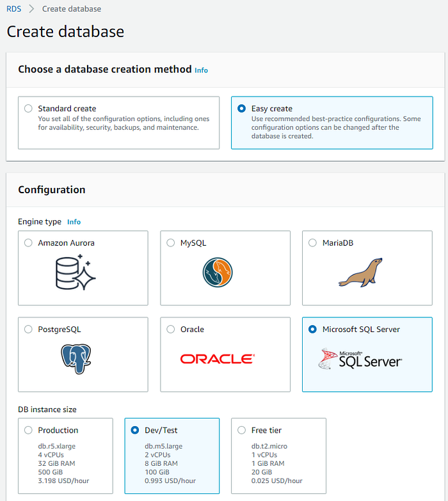Viewport: 448px width, 501px height.
Task: Click the 1 GiB RAM value
Action: coord(268,463)
